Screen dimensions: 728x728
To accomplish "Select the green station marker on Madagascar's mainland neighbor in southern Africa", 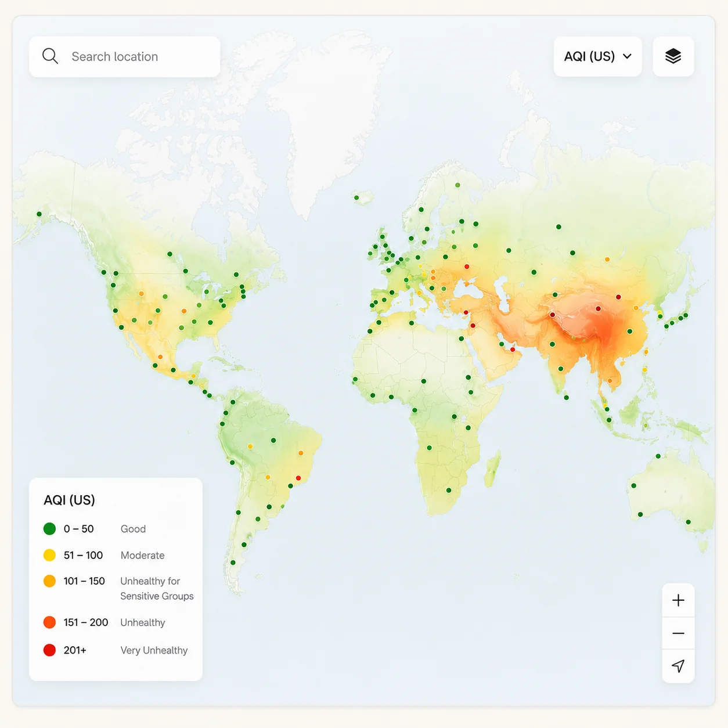I will 449,491.
